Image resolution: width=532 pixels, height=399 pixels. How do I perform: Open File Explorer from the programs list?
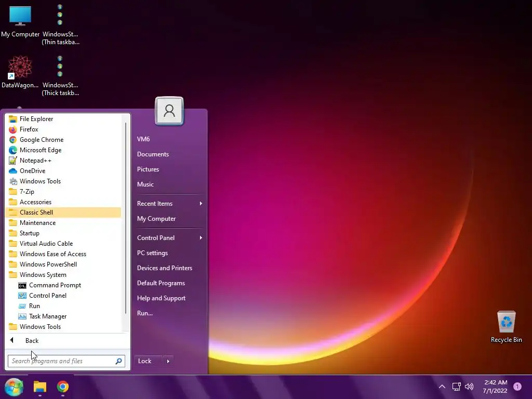[63, 119]
